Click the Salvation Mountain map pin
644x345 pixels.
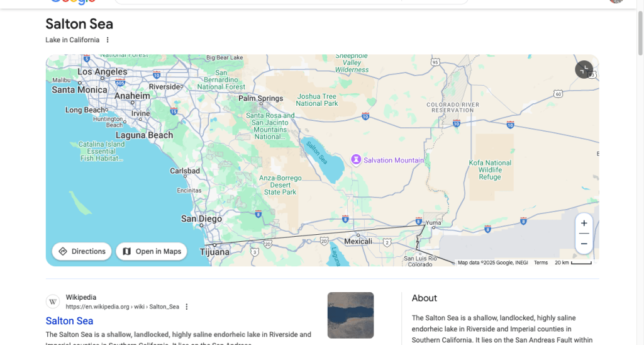pyautogui.click(x=356, y=160)
